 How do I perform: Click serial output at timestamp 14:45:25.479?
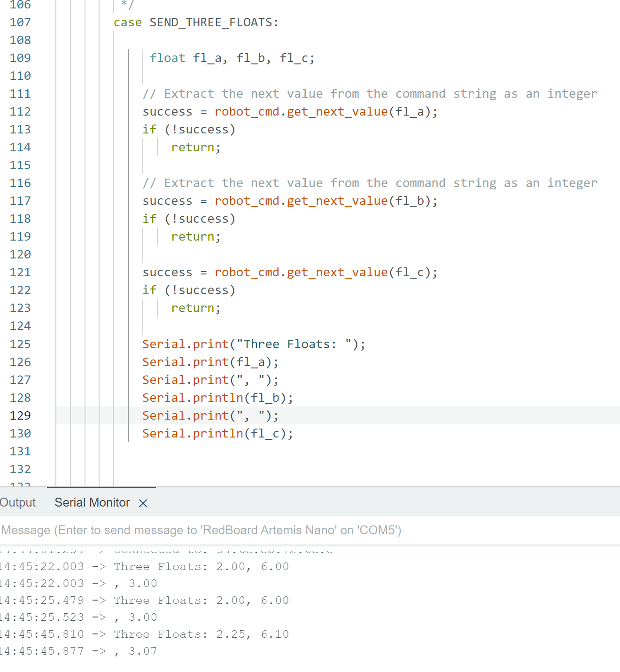pyautogui.click(x=145, y=600)
